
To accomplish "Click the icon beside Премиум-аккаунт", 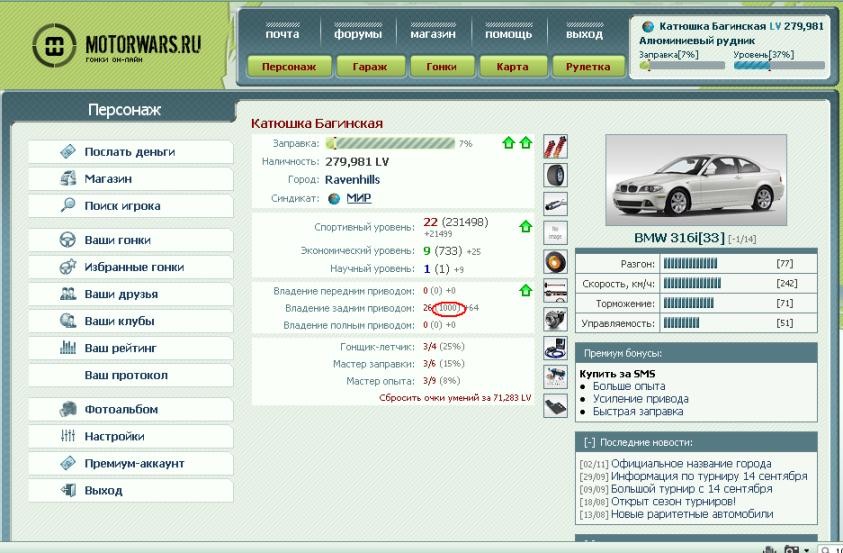I will pyautogui.click(x=68, y=463).
